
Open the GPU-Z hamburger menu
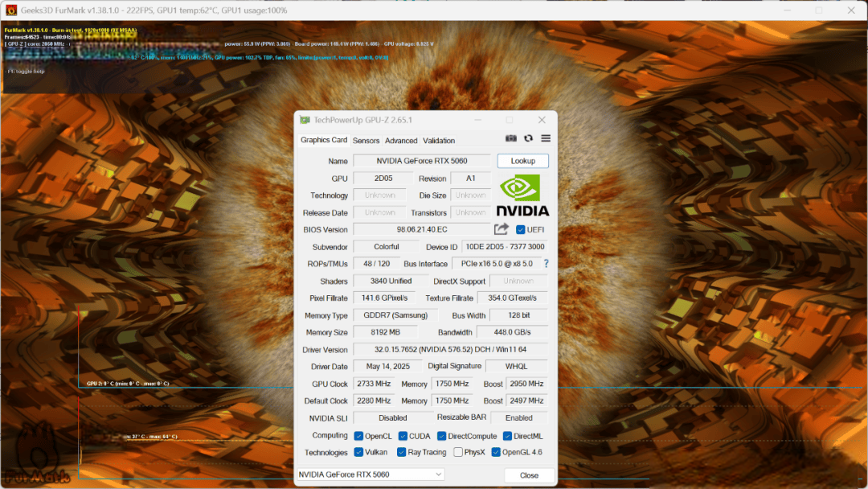(x=546, y=138)
